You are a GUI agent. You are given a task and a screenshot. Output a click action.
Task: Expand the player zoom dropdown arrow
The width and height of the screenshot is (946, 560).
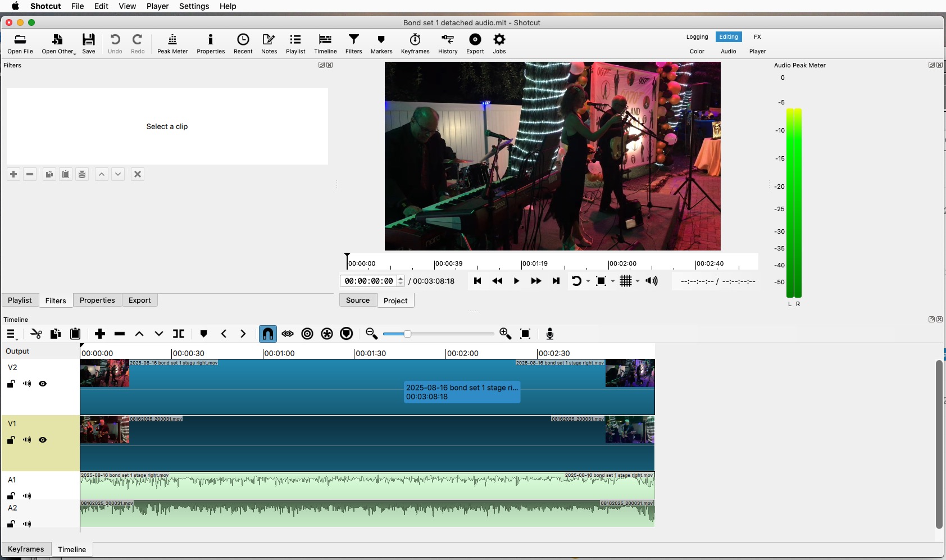pyautogui.click(x=613, y=281)
